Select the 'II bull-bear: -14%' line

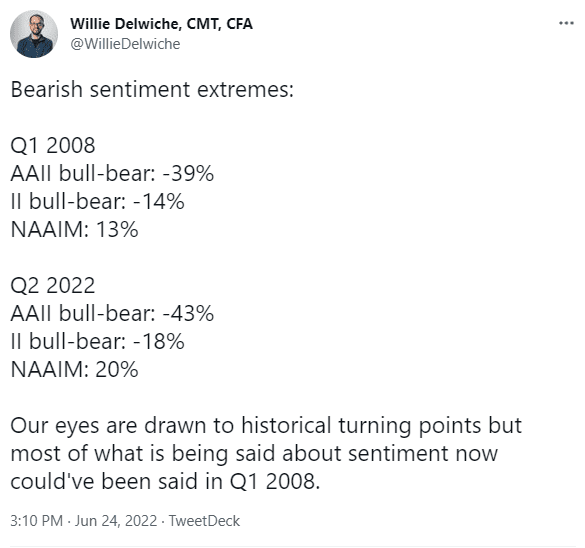tap(98, 201)
